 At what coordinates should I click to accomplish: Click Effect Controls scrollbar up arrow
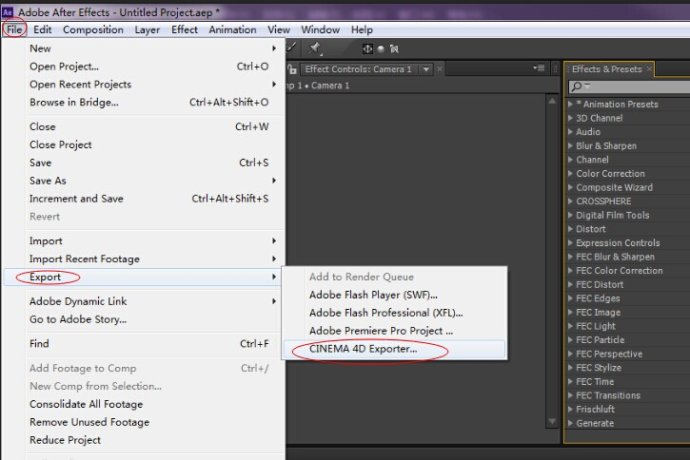click(552, 101)
